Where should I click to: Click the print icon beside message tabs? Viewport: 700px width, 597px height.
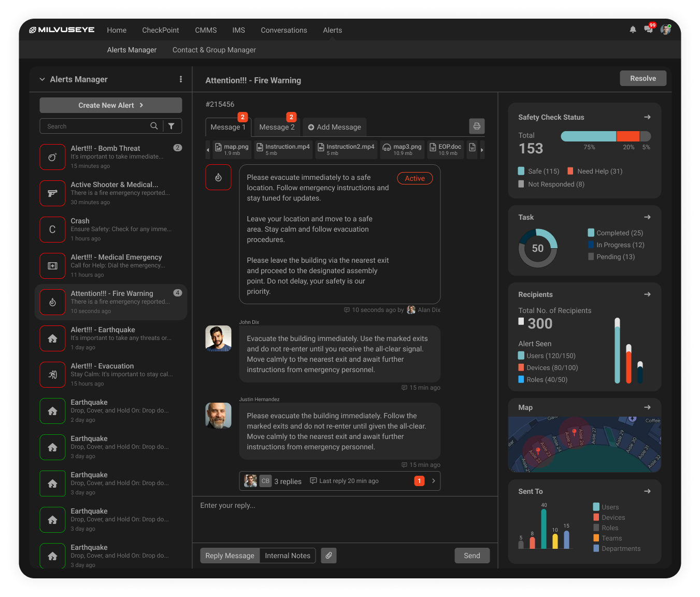tap(477, 126)
